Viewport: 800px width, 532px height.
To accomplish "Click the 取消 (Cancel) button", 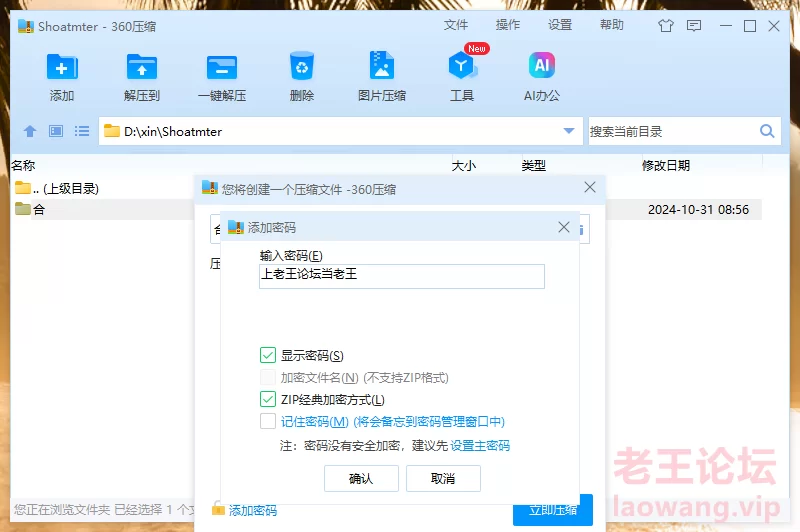I will point(443,479).
